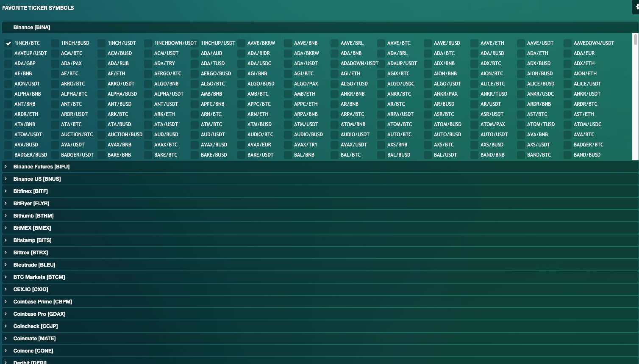Expand the Bittrex [BTRX] section
The height and width of the screenshot is (364, 639).
320,253
